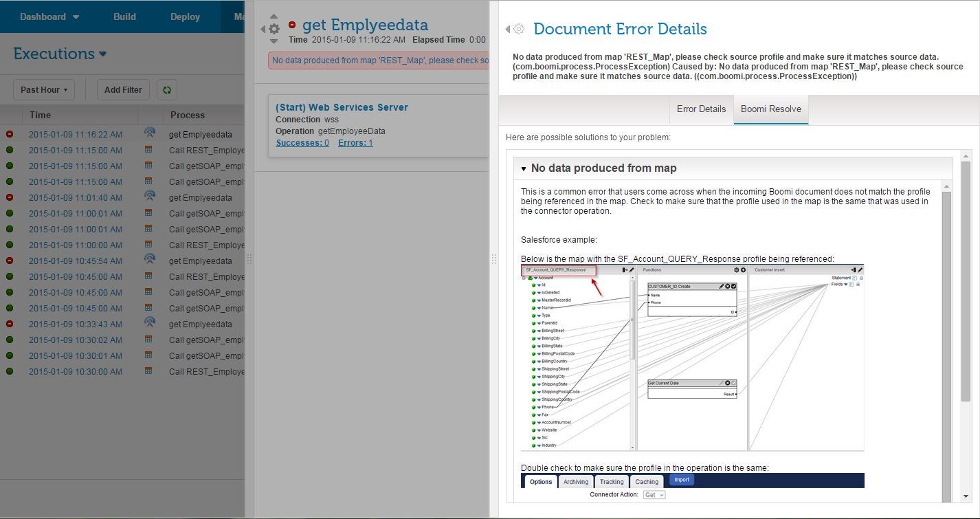Click success status icon for 10:30:00 AM execution
Screen dimensions: 980x519
pos(10,371)
